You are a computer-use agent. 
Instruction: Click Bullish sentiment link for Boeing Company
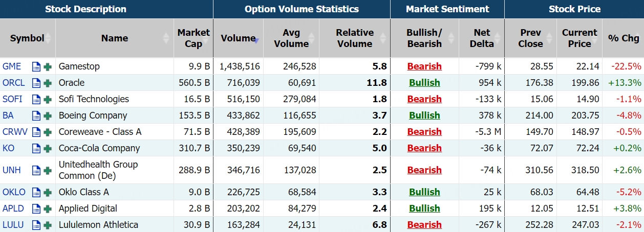click(424, 115)
